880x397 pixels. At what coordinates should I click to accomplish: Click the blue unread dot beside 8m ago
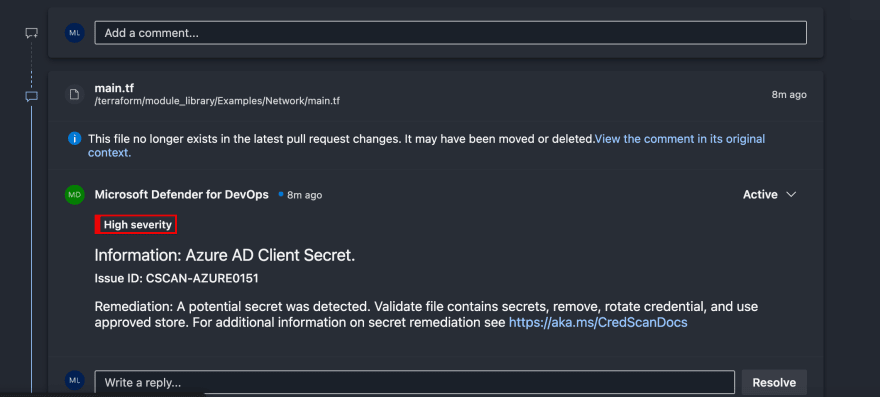281,194
